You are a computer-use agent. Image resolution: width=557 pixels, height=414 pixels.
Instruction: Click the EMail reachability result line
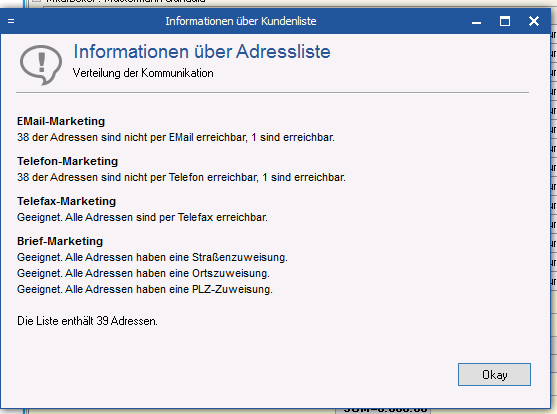tap(176, 137)
